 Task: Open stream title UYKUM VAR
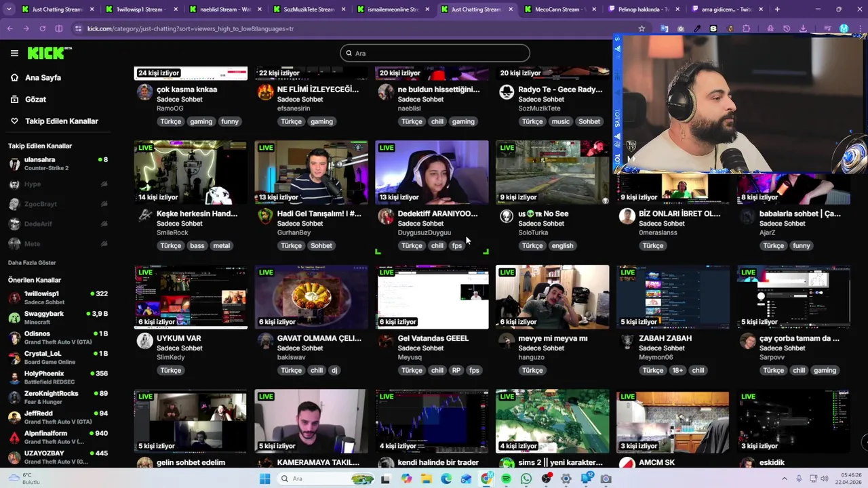coord(179,338)
